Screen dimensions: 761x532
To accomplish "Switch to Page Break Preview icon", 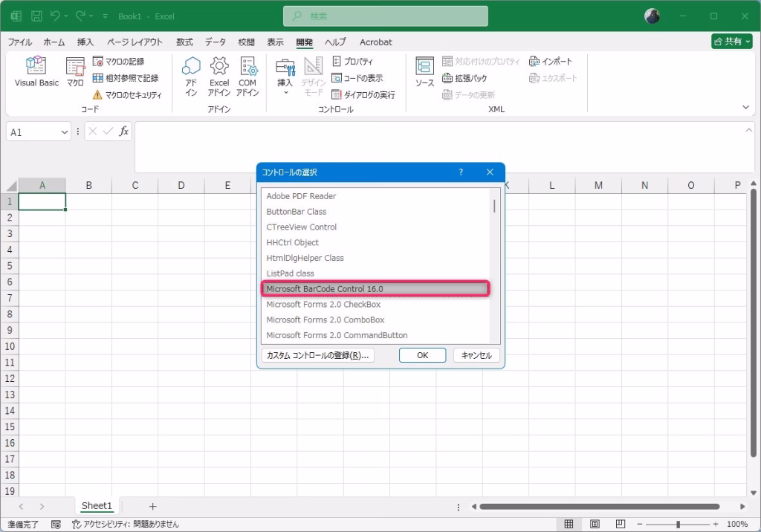I will pyautogui.click(x=621, y=525).
